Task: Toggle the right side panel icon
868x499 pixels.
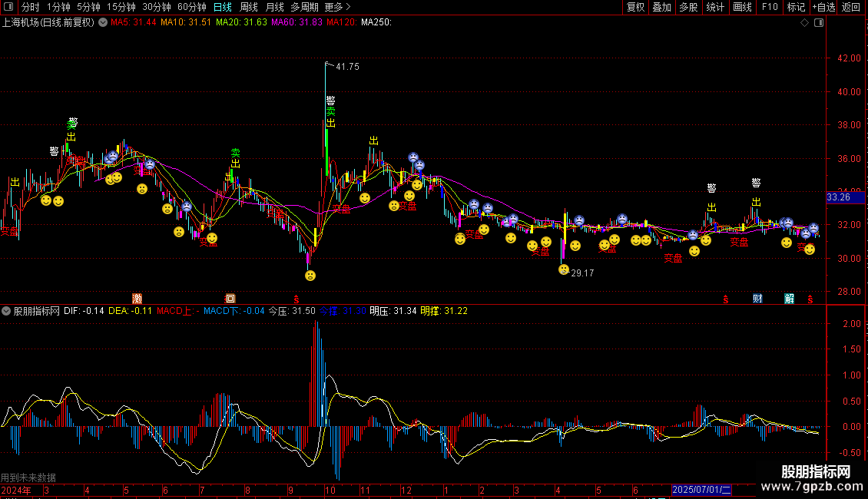Action: point(819,23)
